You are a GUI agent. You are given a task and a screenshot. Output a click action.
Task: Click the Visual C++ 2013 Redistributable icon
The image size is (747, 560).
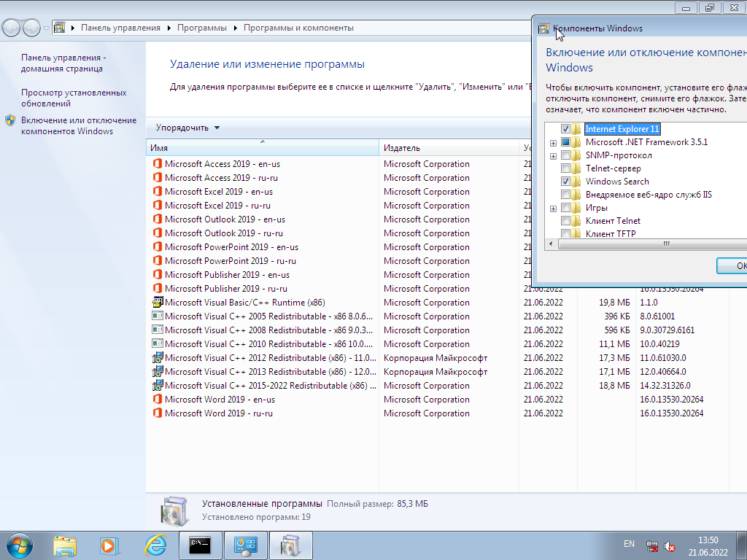click(x=158, y=371)
